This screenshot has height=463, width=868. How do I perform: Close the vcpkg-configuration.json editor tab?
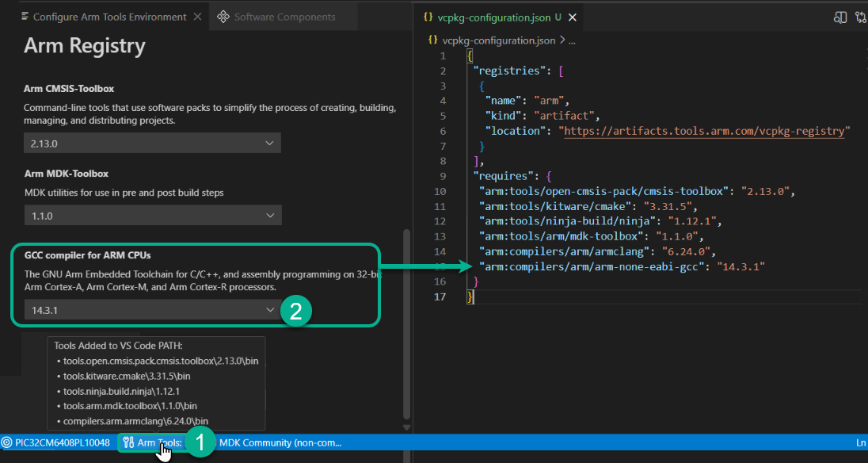573,17
